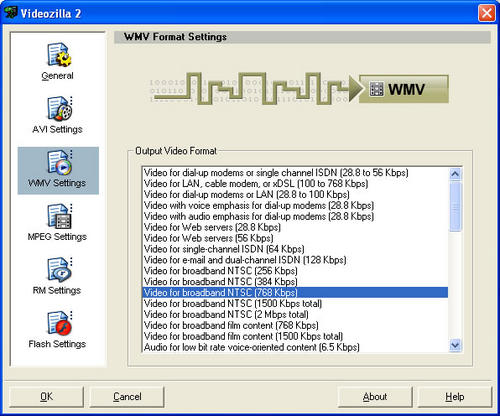Viewport: 500px width, 416px height.
Task: Click the scrollbar thumb in format list
Action: 455,206
